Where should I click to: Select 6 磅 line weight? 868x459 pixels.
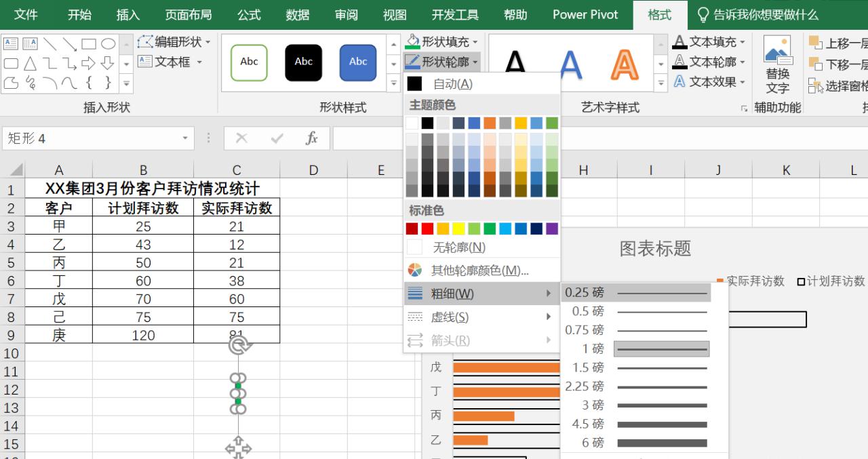click(x=637, y=443)
